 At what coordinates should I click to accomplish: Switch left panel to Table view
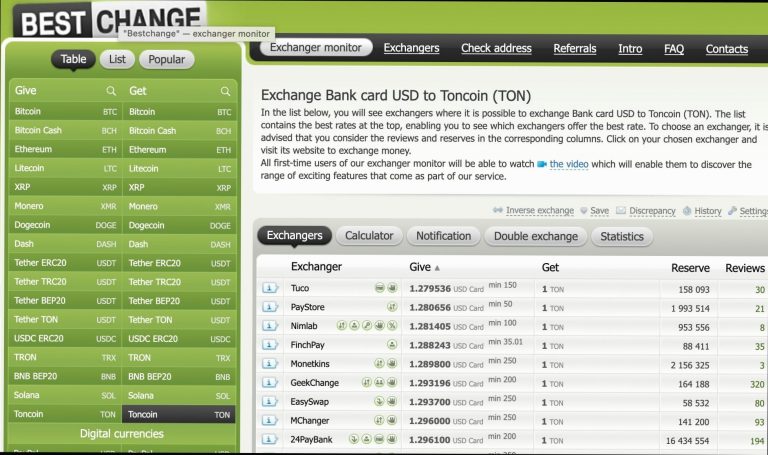73,59
